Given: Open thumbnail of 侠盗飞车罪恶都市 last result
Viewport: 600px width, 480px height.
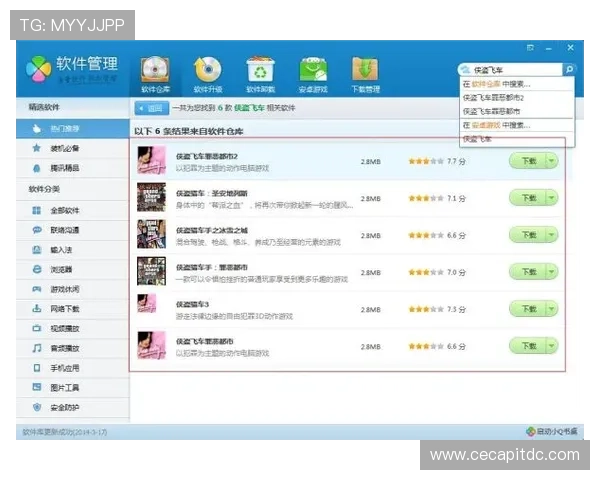Looking at the screenshot, I should (152, 345).
